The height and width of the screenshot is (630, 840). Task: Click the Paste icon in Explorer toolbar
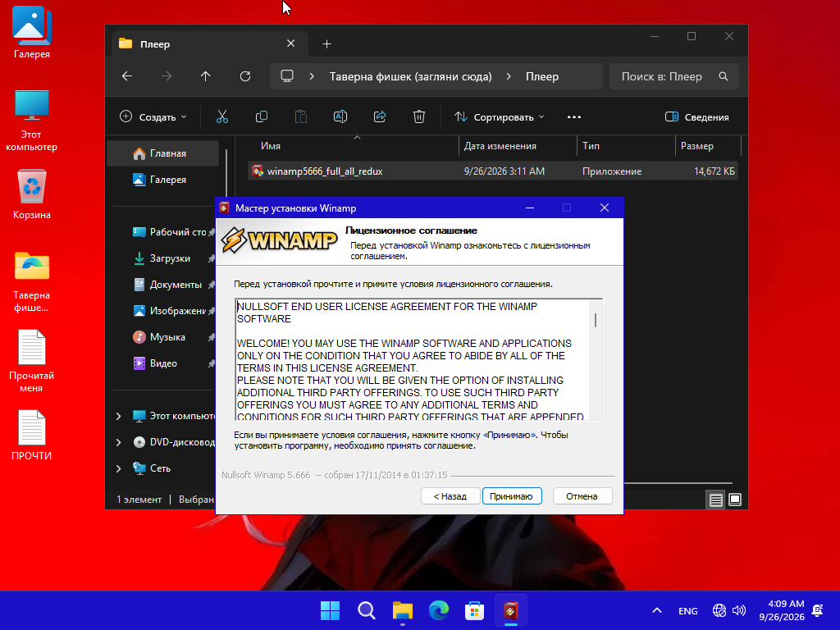click(x=301, y=116)
